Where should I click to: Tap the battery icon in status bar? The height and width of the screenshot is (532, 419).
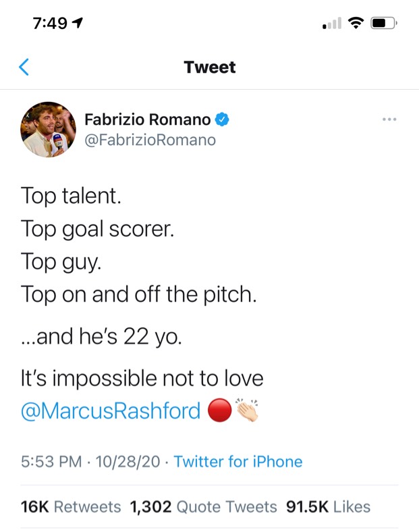pos(384,23)
